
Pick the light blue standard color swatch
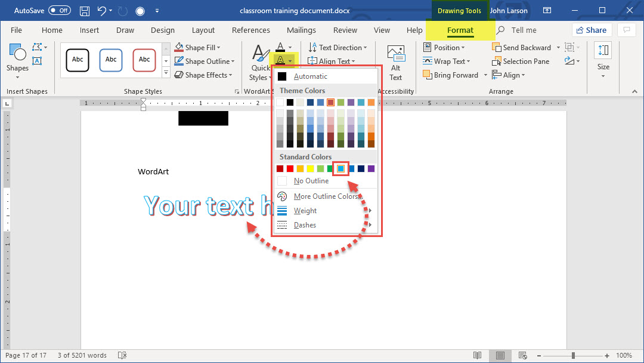point(340,169)
